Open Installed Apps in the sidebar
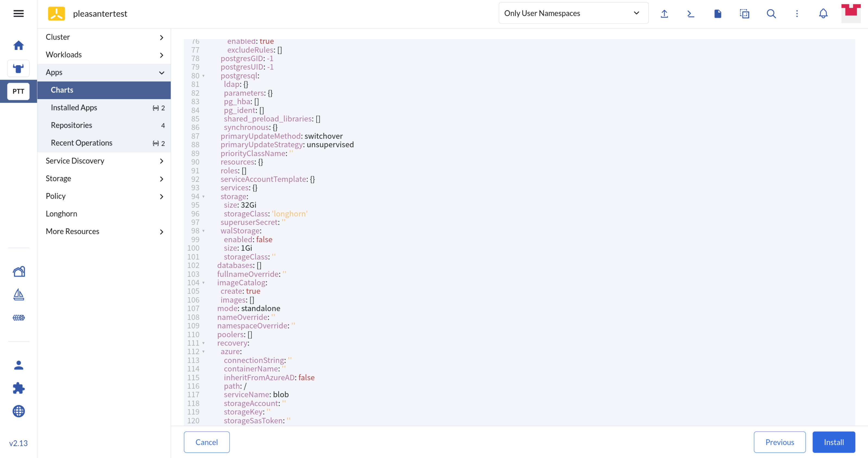 click(x=74, y=108)
